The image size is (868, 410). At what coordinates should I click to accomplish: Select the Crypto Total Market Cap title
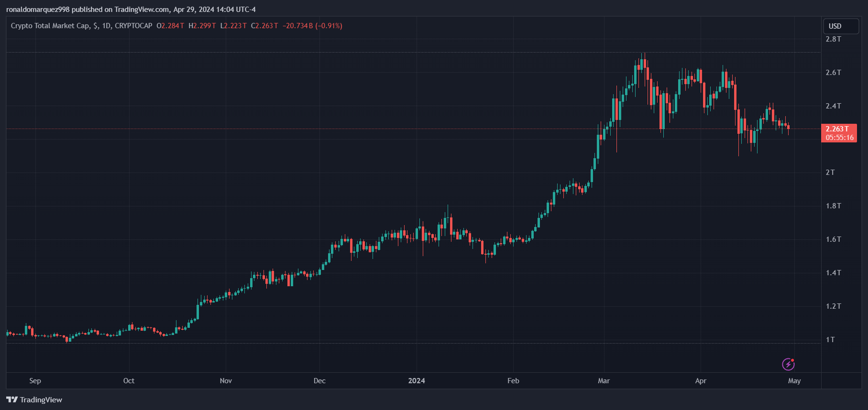50,26
